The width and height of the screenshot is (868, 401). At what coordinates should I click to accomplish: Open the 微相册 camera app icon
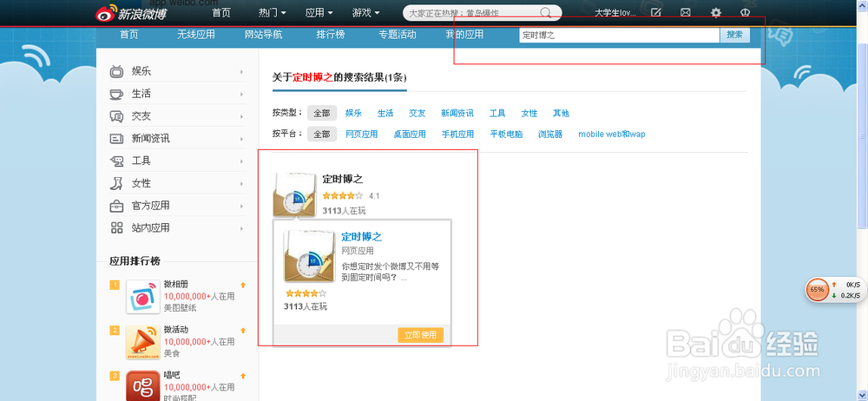coord(143,297)
